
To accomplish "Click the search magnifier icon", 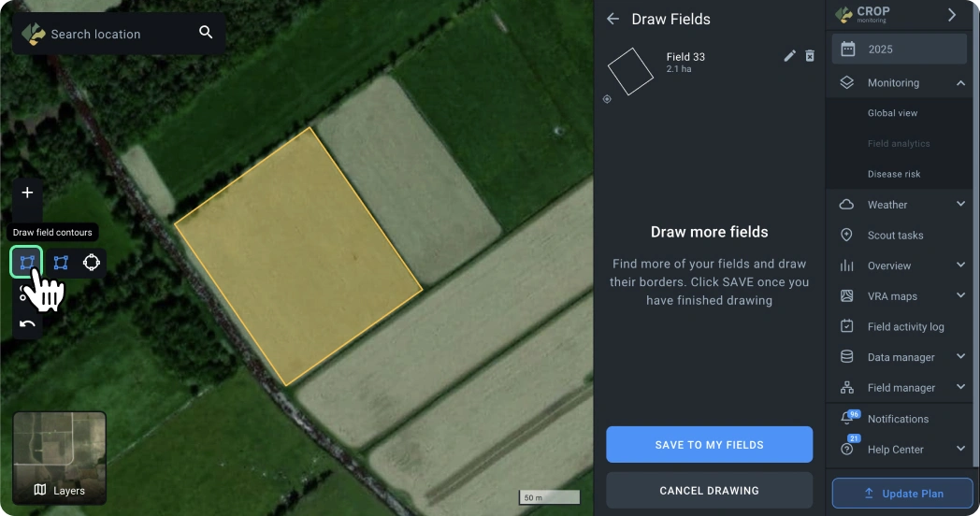I will point(206,33).
